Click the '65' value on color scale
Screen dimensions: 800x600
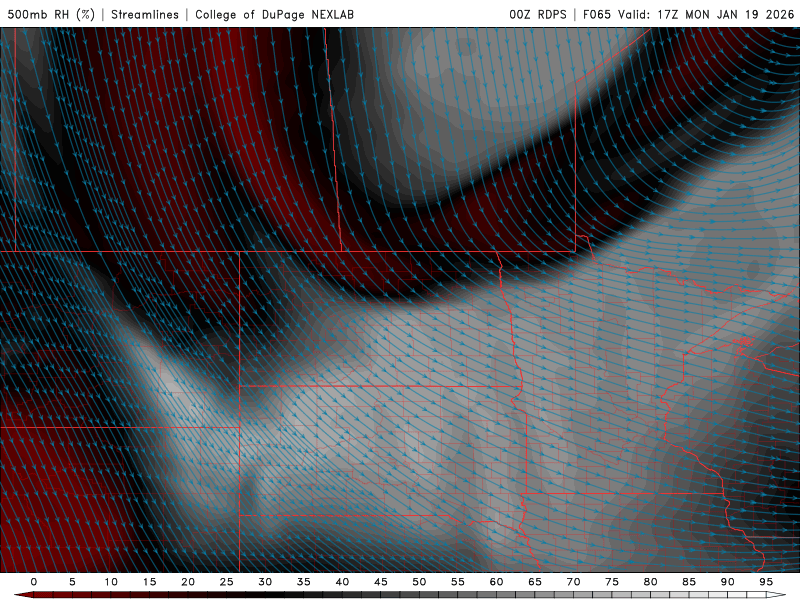coord(535,582)
